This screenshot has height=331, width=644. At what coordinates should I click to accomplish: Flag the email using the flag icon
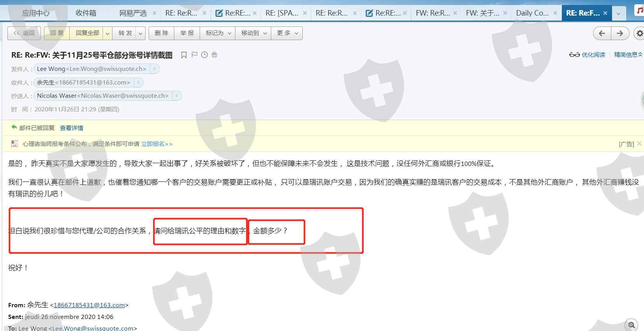[195, 55]
